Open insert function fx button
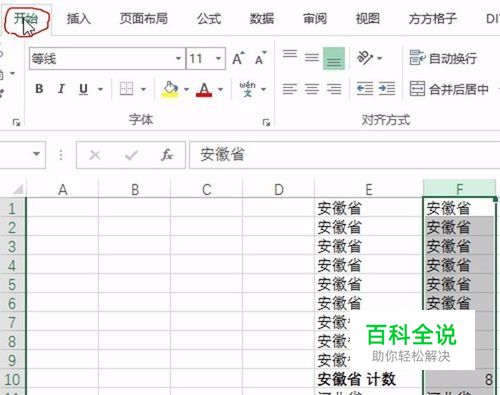 [167, 155]
